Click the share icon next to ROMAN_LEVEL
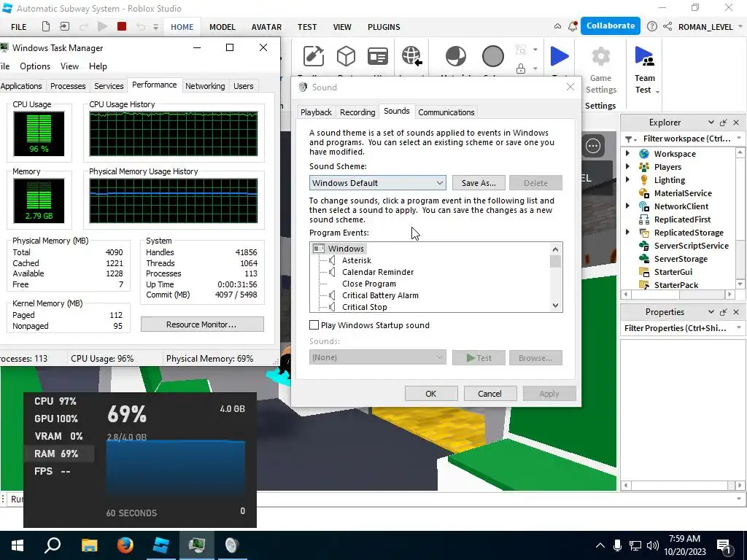The height and width of the screenshot is (560, 747). 667,27
